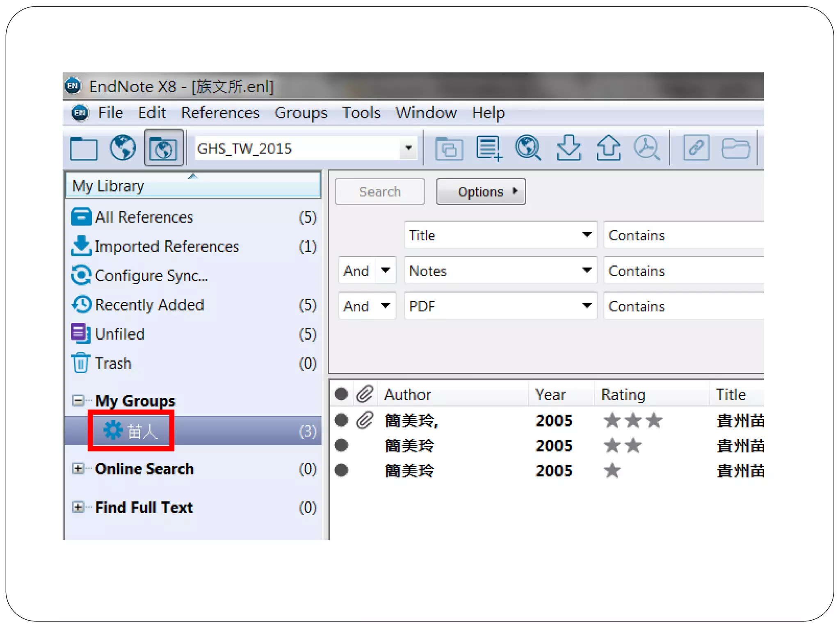Switch to Online Search Mode globe icon
This screenshot has height=630, width=840.
coord(123,148)
